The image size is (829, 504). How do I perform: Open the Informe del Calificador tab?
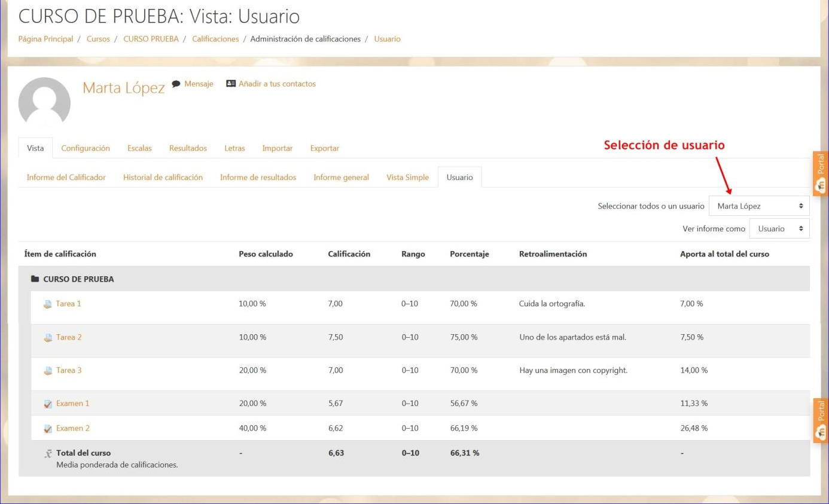pos(66,178)
